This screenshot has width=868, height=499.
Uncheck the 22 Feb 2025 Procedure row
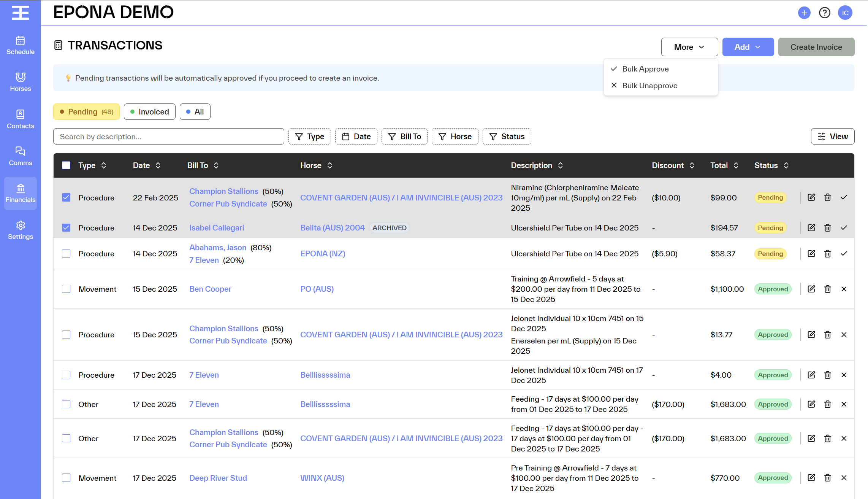pyautogui.click(x=66, y=197)
